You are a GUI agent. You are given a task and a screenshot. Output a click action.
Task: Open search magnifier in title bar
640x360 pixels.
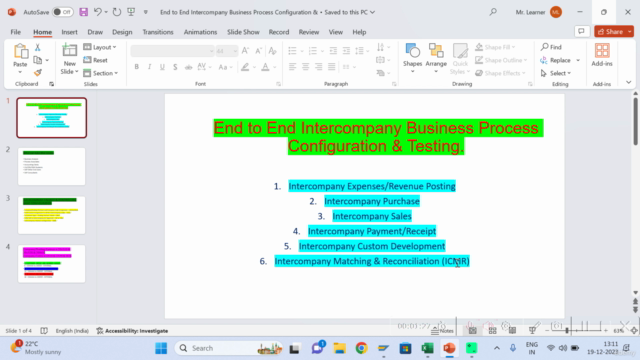point(493,12)
